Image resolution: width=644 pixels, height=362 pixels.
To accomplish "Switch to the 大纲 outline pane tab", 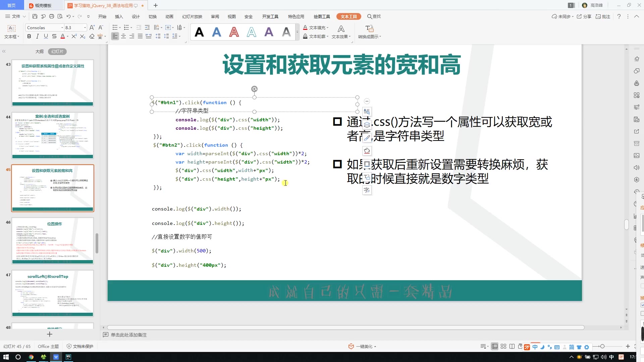I will click(x=40, y=51).
